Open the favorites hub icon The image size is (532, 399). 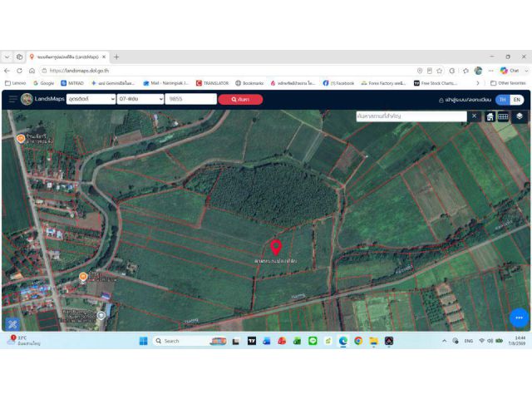[465, 71]
